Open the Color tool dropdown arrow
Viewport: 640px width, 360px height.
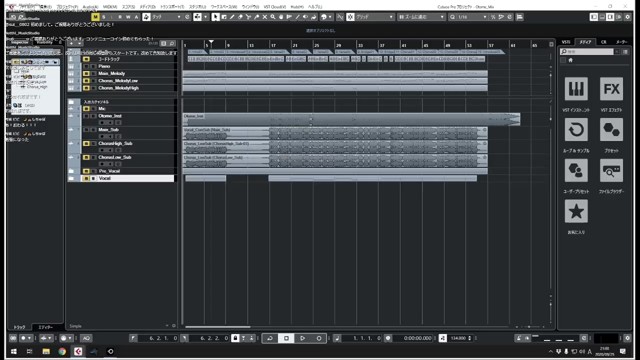[330, 17]
